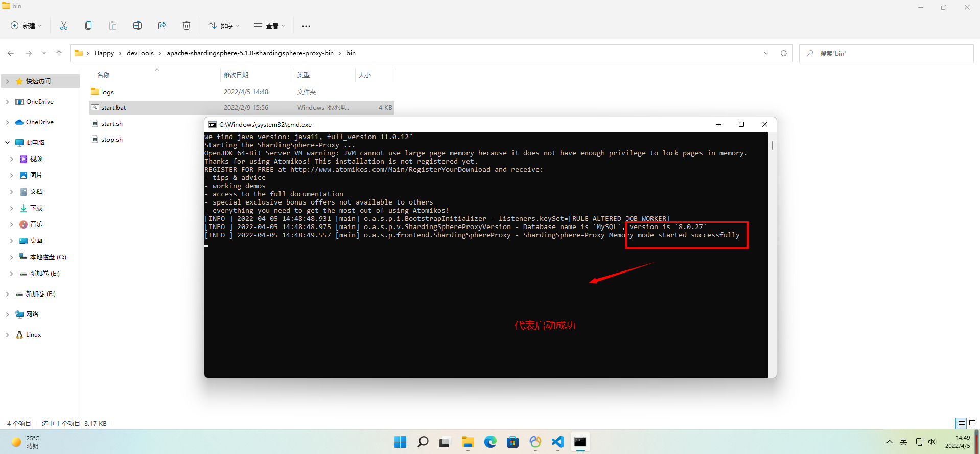Open Microsoft Store from the taskbar

(512, 442)
